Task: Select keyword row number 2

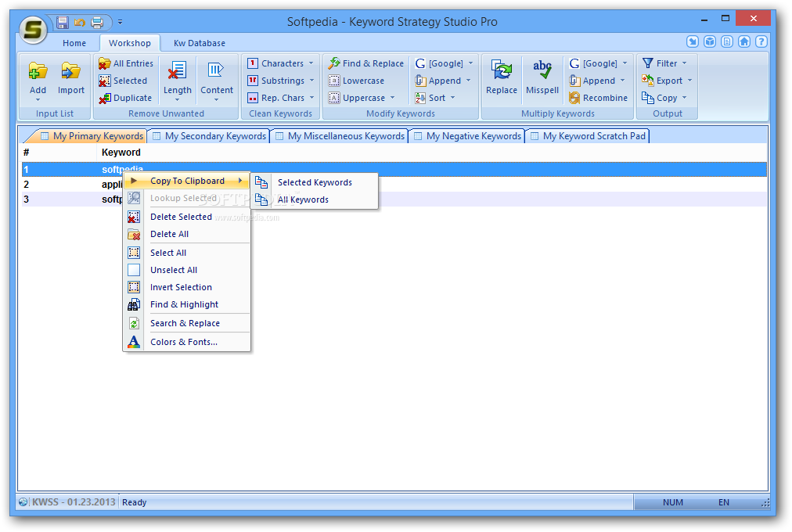Action: [394, 185]
